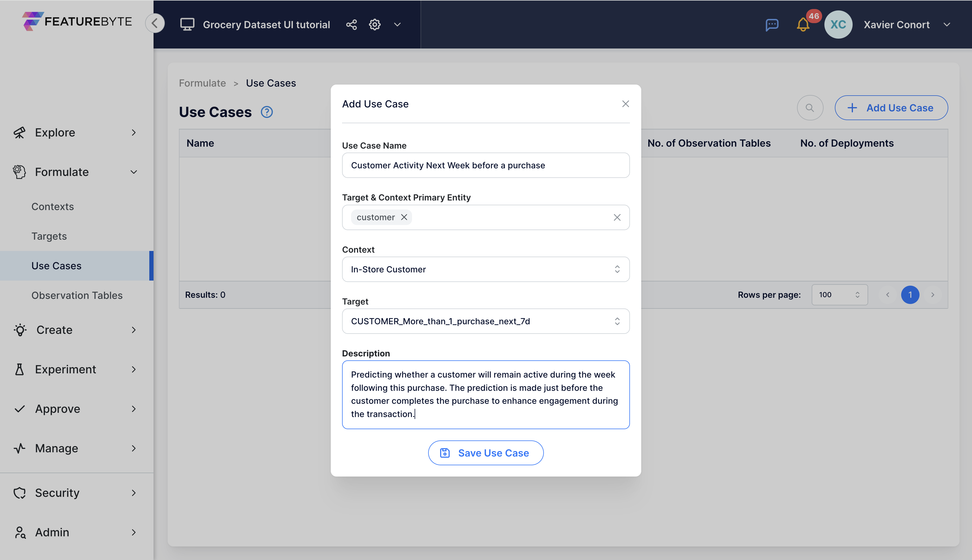Click the Observation Tables menu item

[x=77, y=295]
